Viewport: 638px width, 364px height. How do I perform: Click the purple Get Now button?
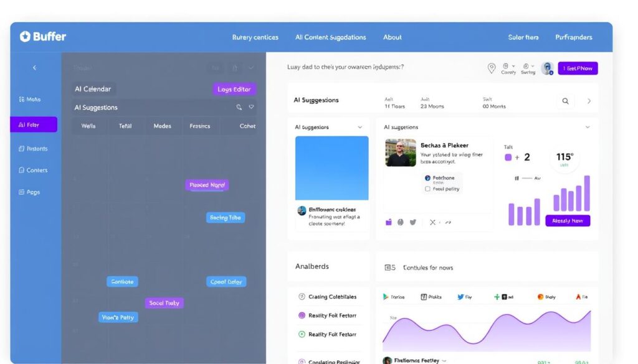click(578, 68)
